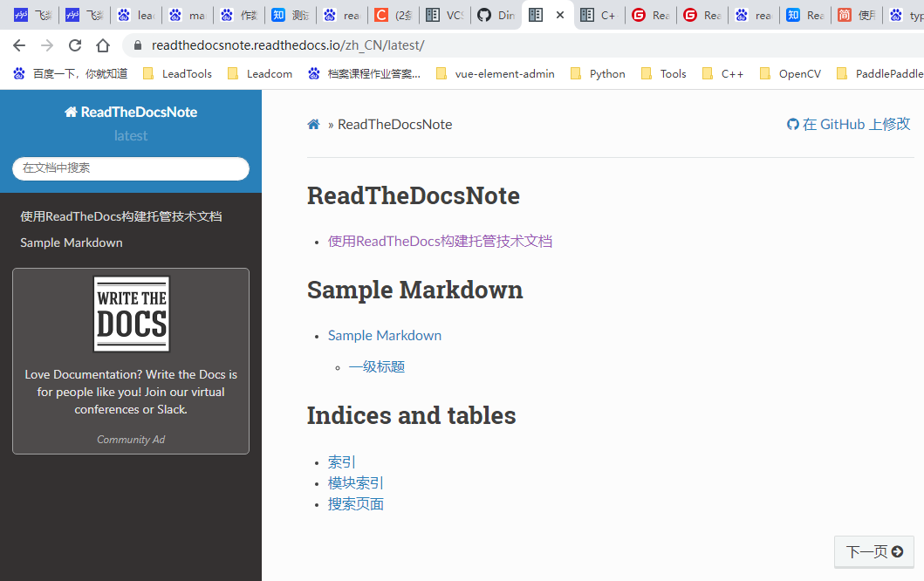
Task: Click the 在文档中搜索 search box
Action: coord(131,168)
